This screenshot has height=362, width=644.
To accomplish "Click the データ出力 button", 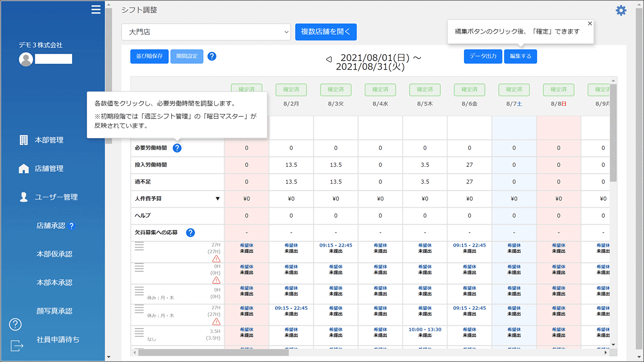I will pyautogui.click(x=483, y=56).
